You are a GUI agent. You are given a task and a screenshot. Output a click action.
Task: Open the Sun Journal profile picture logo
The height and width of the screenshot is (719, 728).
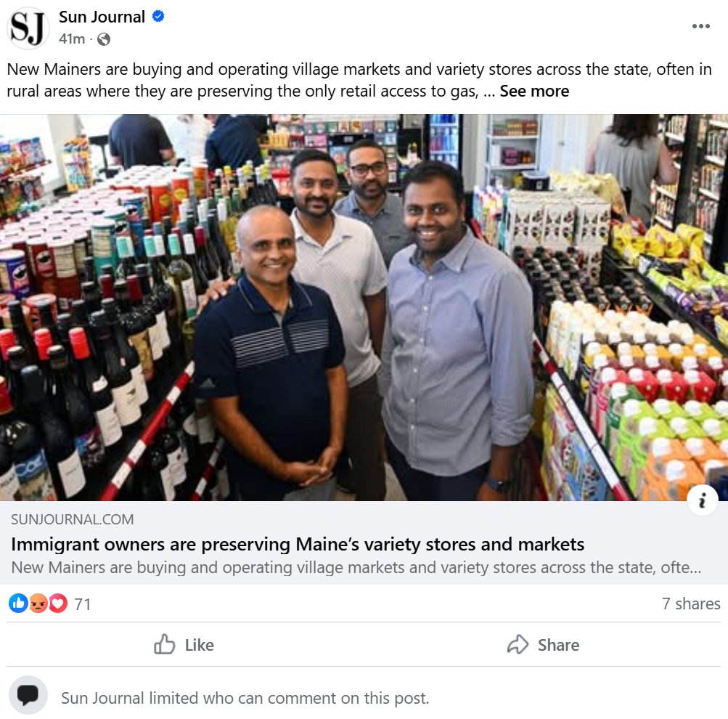[28, 28]
